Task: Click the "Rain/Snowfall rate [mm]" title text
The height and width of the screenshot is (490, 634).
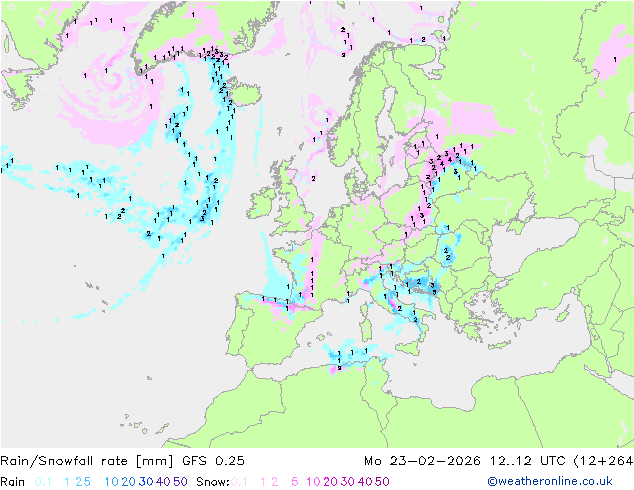Action: click(x=87, y=461)
